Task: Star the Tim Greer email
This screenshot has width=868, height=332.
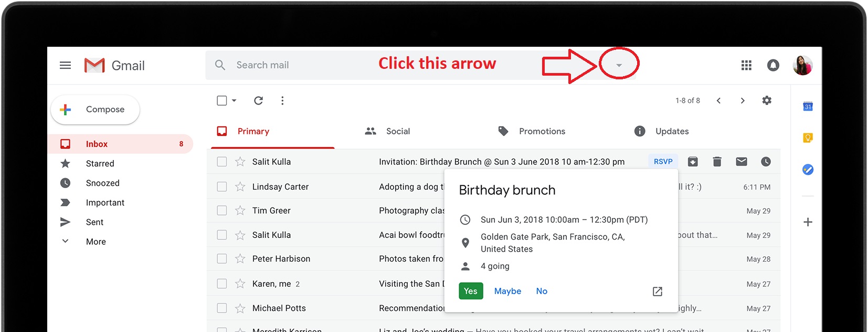Action: point(240,211)
